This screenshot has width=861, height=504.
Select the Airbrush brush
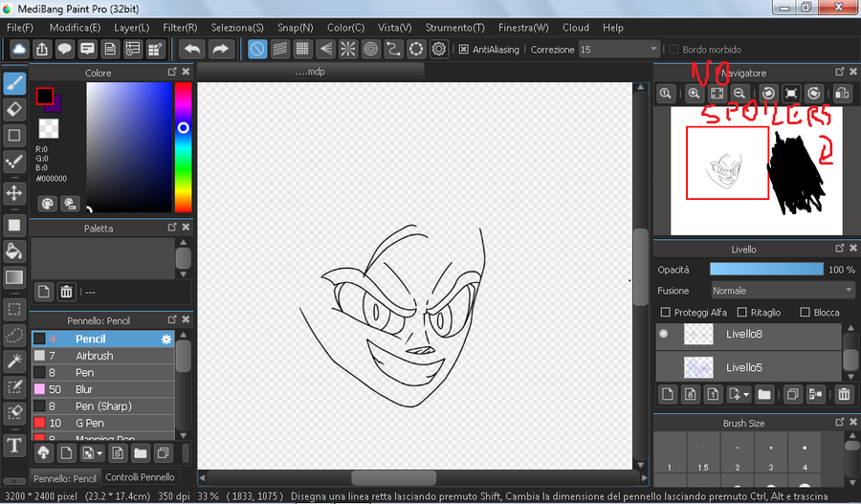click(102, 356)
